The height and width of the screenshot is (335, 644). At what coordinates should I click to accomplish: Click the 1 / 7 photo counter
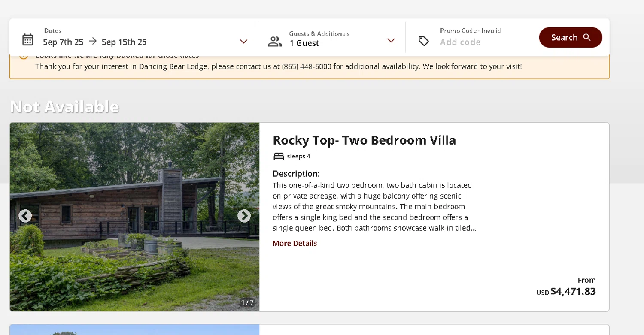click(x=247, y=302)
